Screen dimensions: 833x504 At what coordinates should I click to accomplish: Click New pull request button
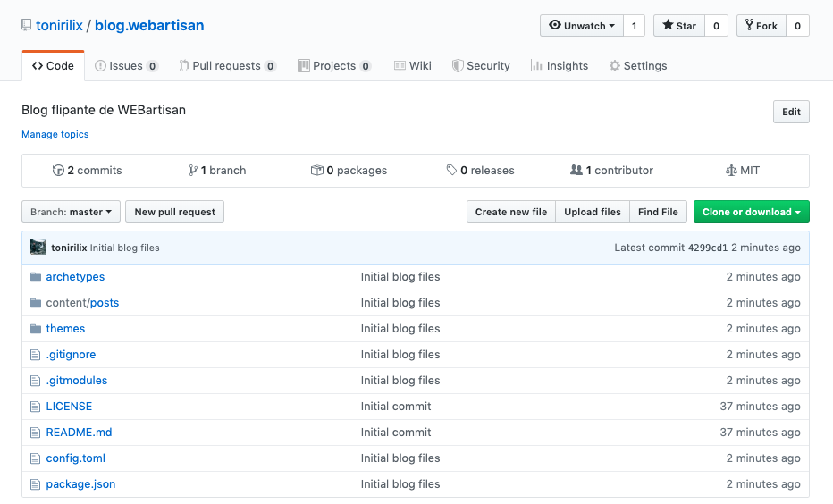pos(175,212)
